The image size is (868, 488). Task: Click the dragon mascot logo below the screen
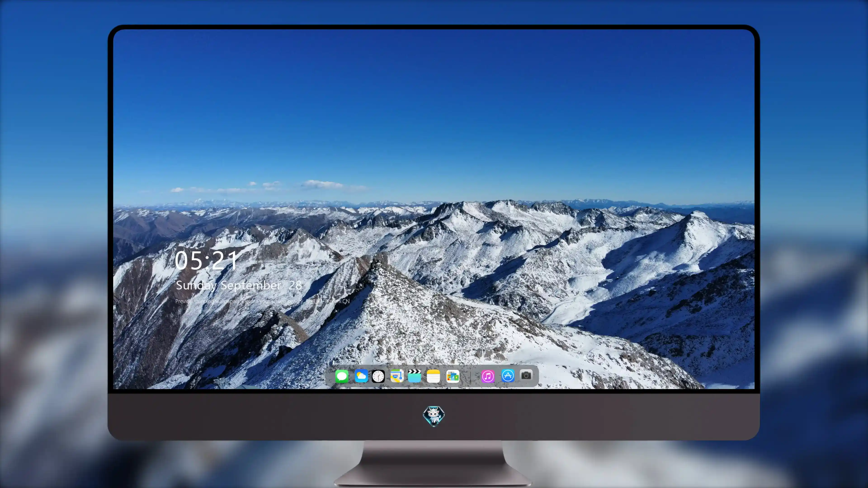pyautogui.click(x=434, y=416)
